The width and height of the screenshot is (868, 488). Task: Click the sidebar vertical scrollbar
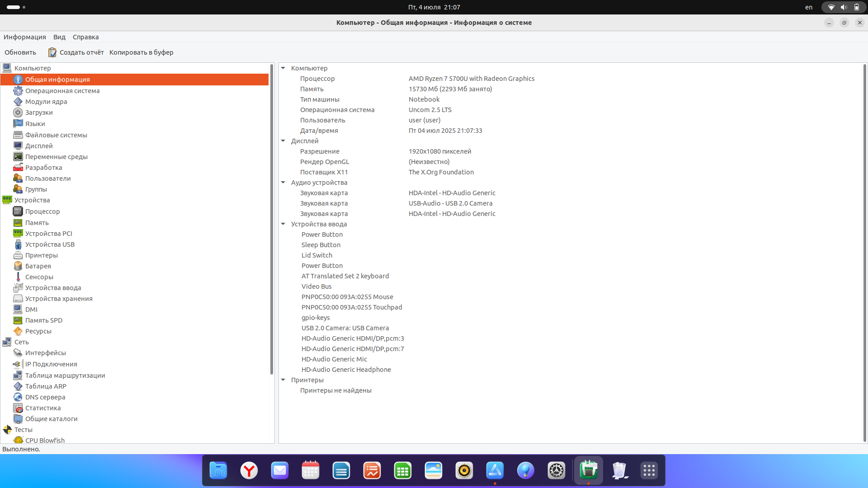click(272, 219)
